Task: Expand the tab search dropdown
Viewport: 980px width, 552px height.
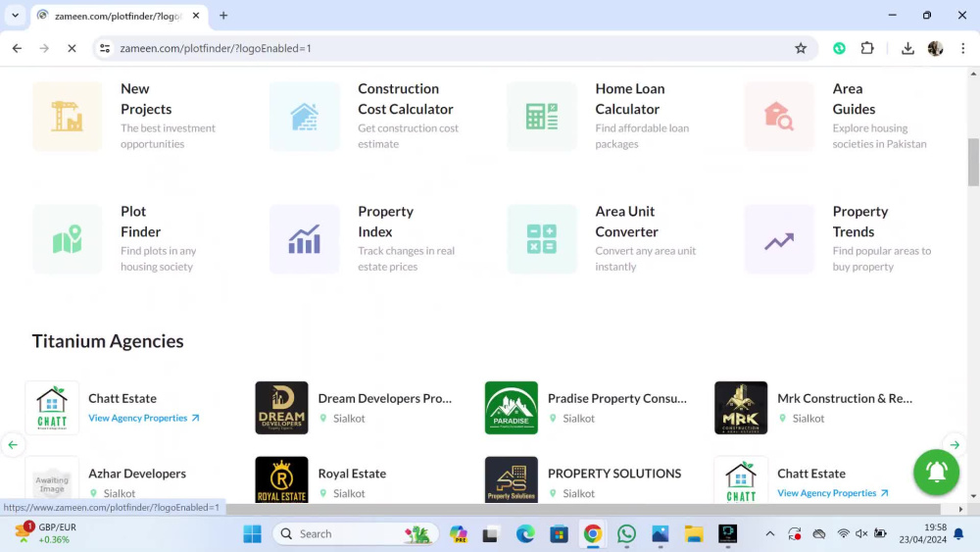Action: 15,16
